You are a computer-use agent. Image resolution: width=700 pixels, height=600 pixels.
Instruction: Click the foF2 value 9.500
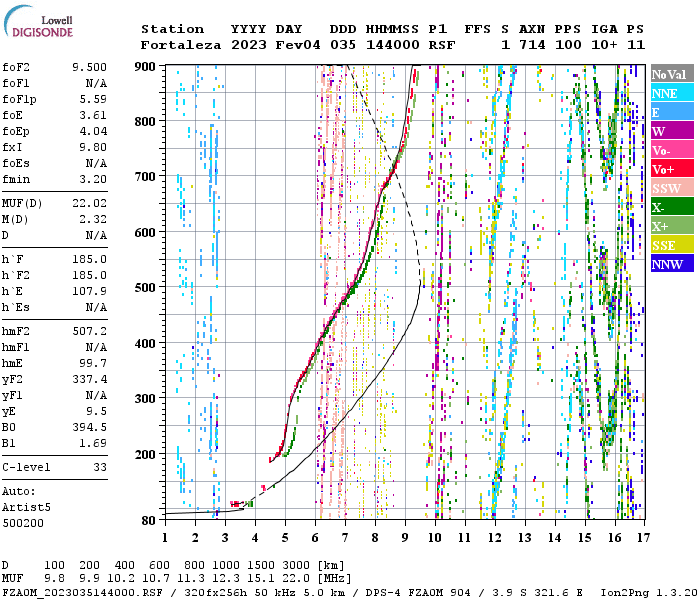pos(89,67)
